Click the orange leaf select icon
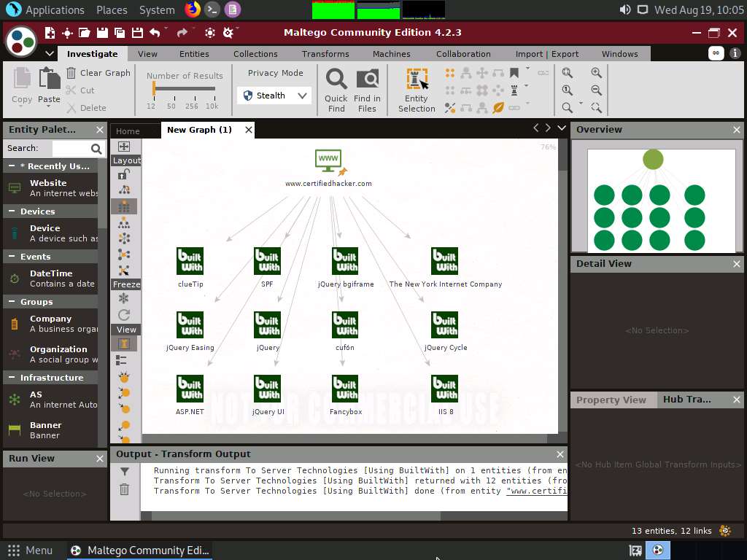 498,108
